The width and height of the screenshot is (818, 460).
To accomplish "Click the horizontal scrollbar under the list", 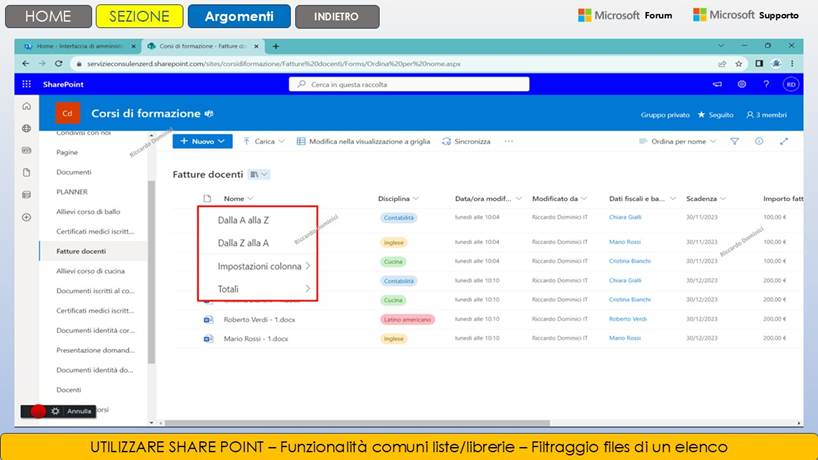I will [357, 423].
